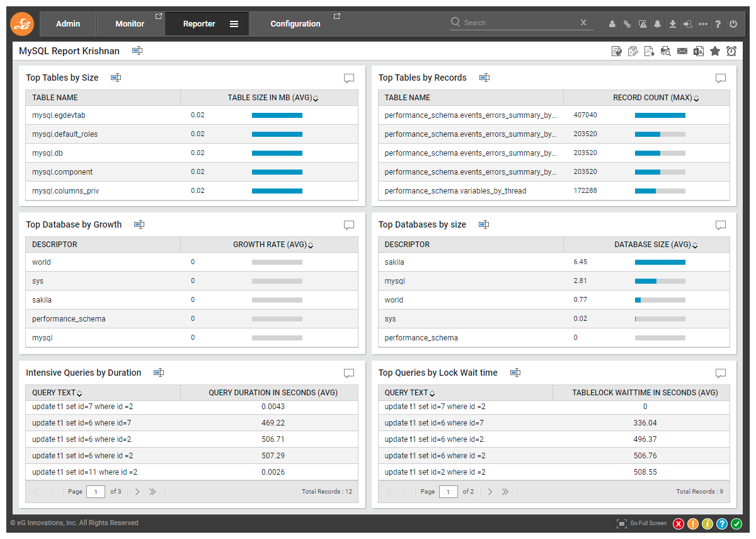Open the three-dots more options icon
This screenshot has height=539, width=756.
pos(703,24)
